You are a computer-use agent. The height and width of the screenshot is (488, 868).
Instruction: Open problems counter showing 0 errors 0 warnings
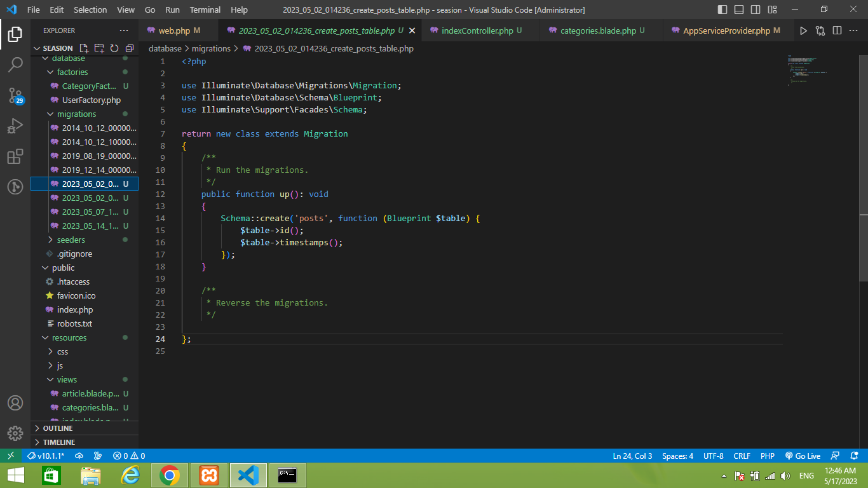[x=129, y=456]
